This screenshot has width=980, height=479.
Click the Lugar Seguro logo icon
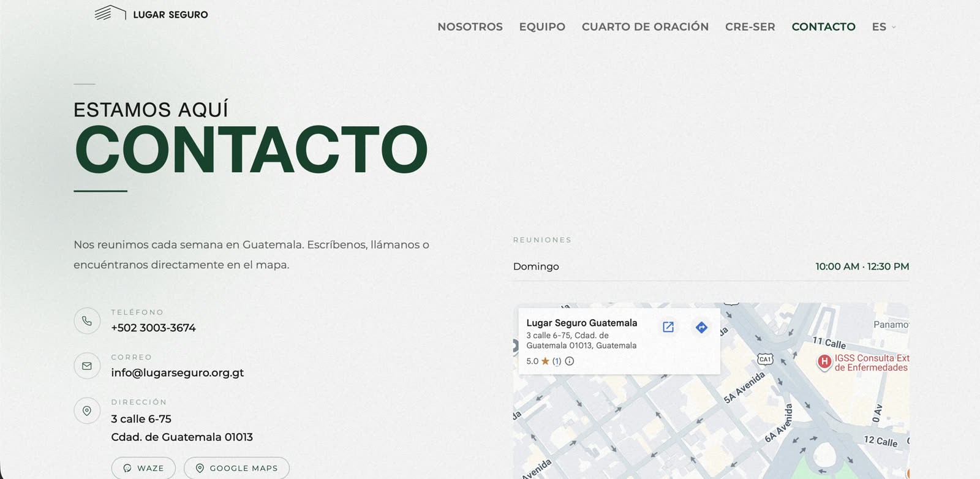(110, 13)
